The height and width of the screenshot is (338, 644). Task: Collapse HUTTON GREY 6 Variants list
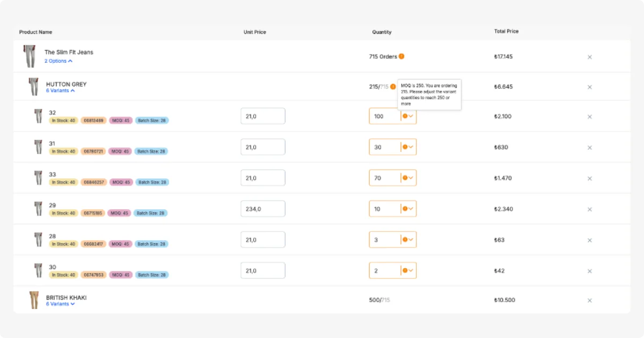point(60,91)
